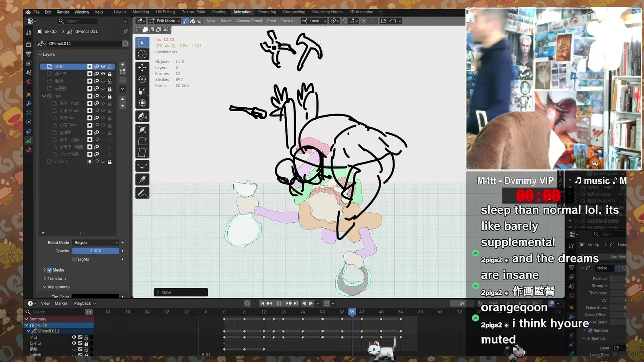Select the Transform Fill tool at toolbar bottom
This screenshot has height=362, width=644.
tap(142, 193)
